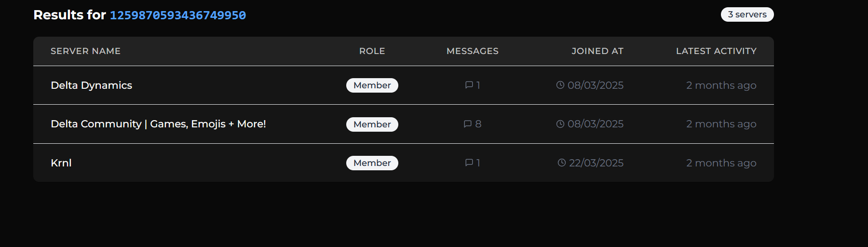This screenshot has height=247, width=868.
Task: Click the clock icon beside Krnl's 22/03/2025 date
Action: (x=561, y=163)
